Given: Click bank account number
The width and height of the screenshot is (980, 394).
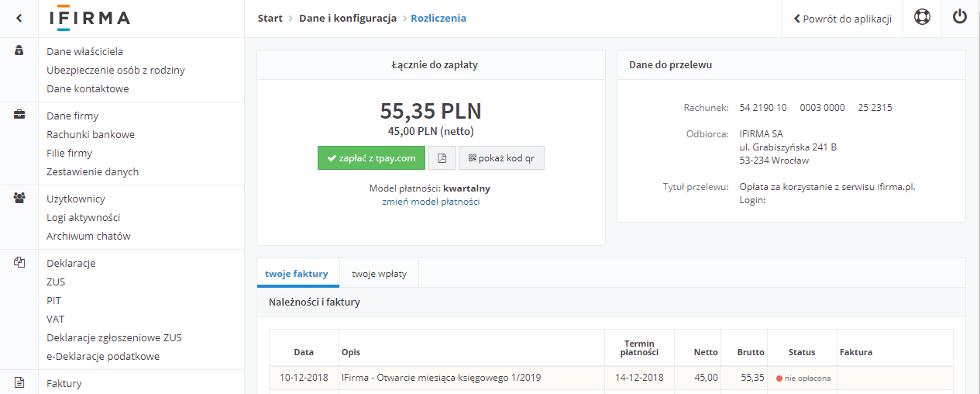Looking at the screenshot, I should (x=816, y=108).
